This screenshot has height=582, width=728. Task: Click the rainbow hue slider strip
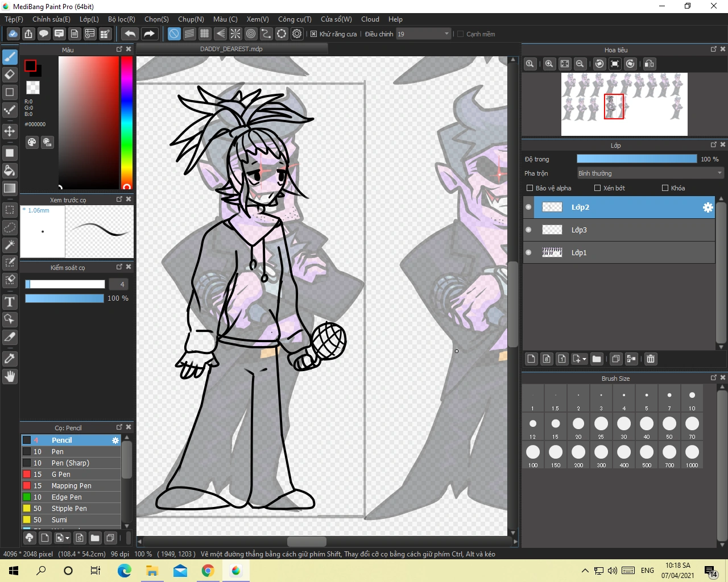pyautogui.click(x=126, y=122)
